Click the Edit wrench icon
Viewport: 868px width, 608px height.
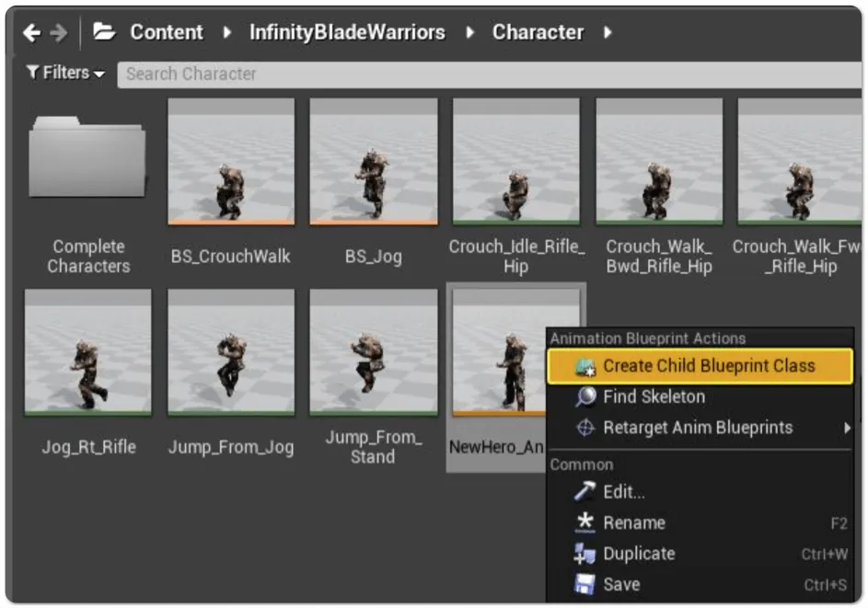pyautogui.click(x=584, y=491)
